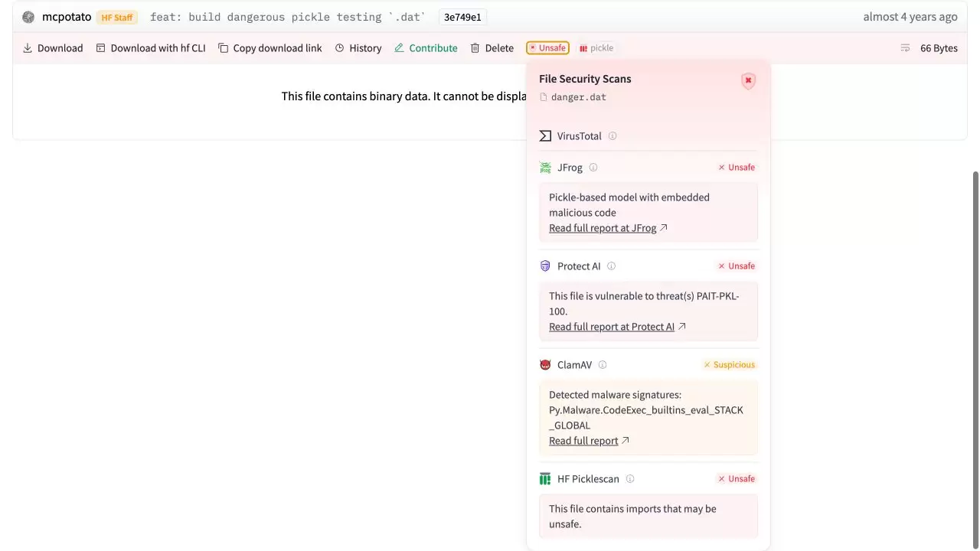
Task: Download the danger.dat file
Action: tap(53, 48)
